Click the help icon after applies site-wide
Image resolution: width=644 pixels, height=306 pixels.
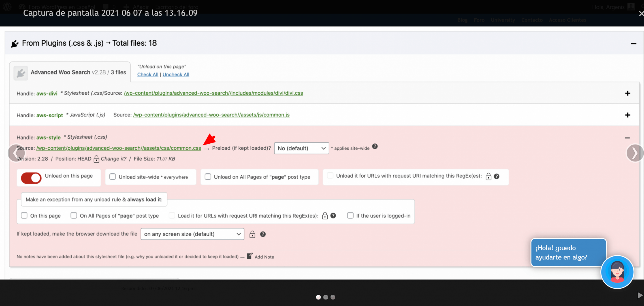pyautogui.click(x=375, y=146)
